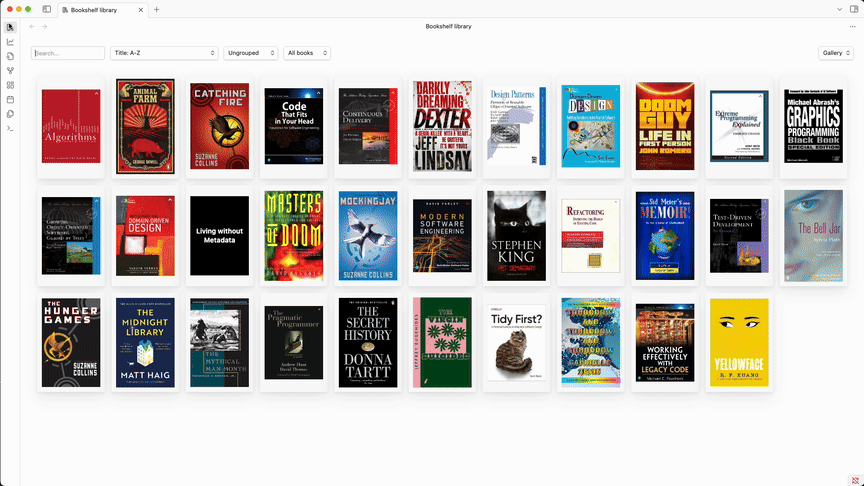The image size is (864, 486).
Task: Open the Yellowface book cover
Action: [739, 343]
